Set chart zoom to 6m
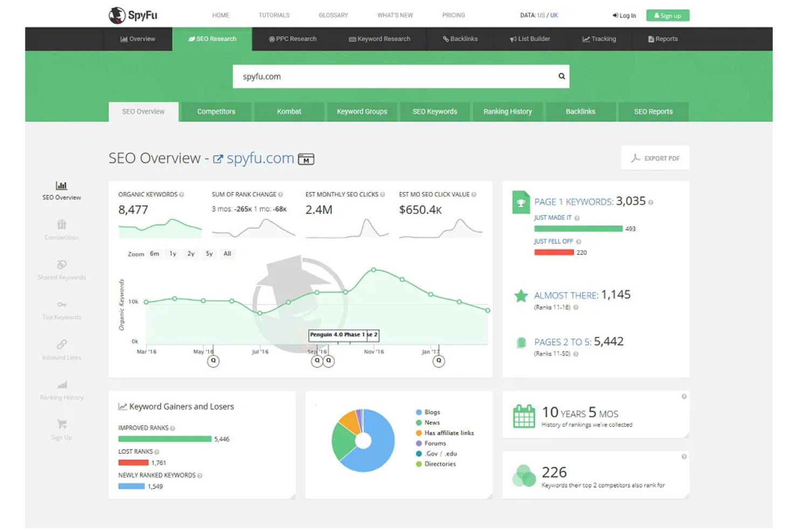The height and width of the screenshot is (532, 798). pos(155,254)
